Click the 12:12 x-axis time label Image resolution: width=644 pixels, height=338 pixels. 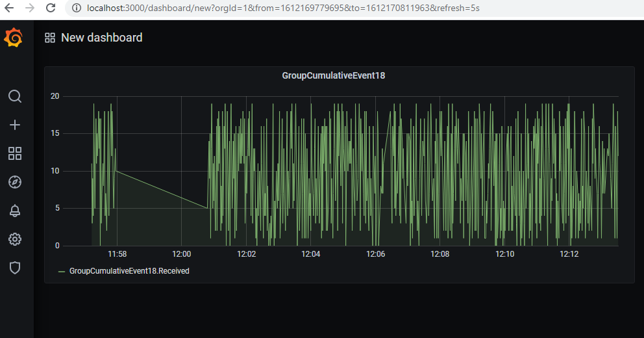(569, 254)
